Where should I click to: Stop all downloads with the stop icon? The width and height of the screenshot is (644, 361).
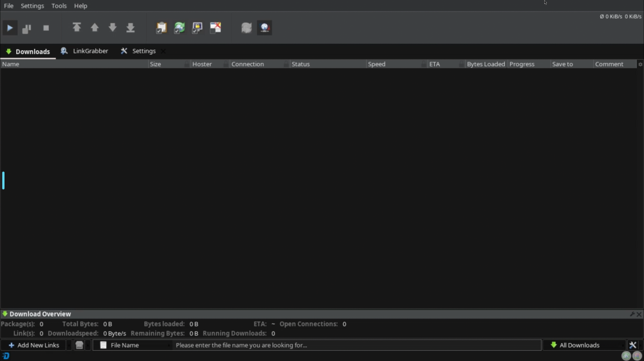[x=46, y=28]
